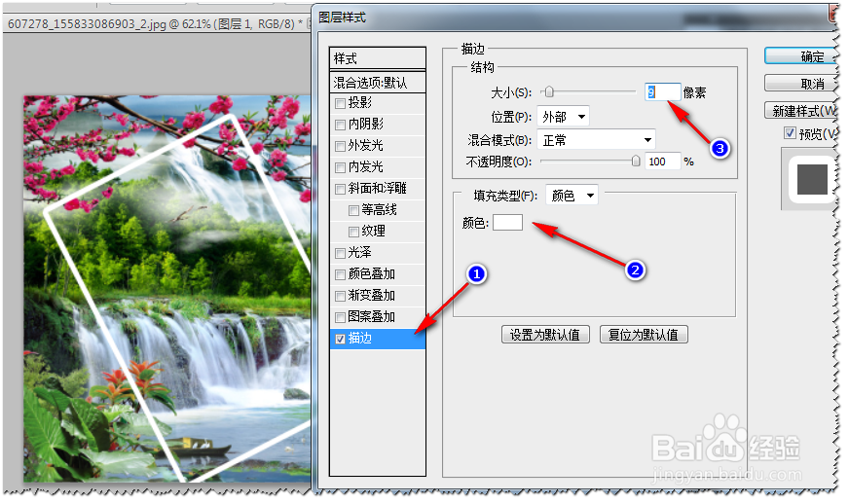Screen dimensions: 849x504
Task: Open the 填充类型 dropdown showing 颜色
Action: (x=572, y=196)
